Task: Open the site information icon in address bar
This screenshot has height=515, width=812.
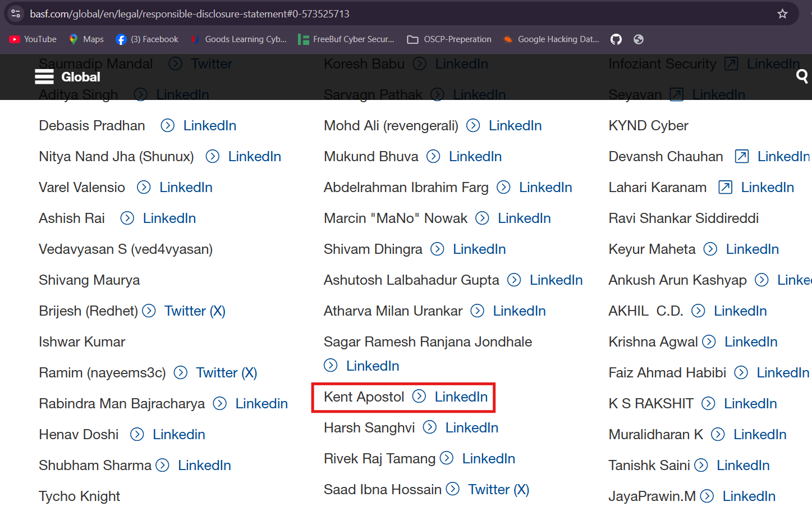Action: pos(16,13)
